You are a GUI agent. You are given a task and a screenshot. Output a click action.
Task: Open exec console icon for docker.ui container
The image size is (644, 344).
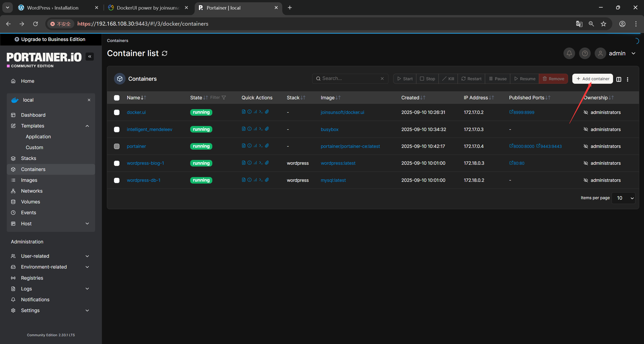(x=261, y=112)
